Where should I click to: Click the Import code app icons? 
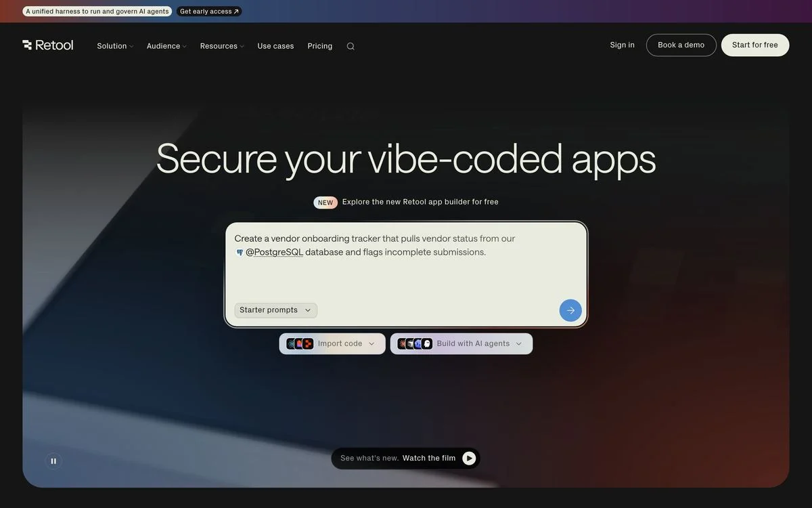[x=300, y=343]
